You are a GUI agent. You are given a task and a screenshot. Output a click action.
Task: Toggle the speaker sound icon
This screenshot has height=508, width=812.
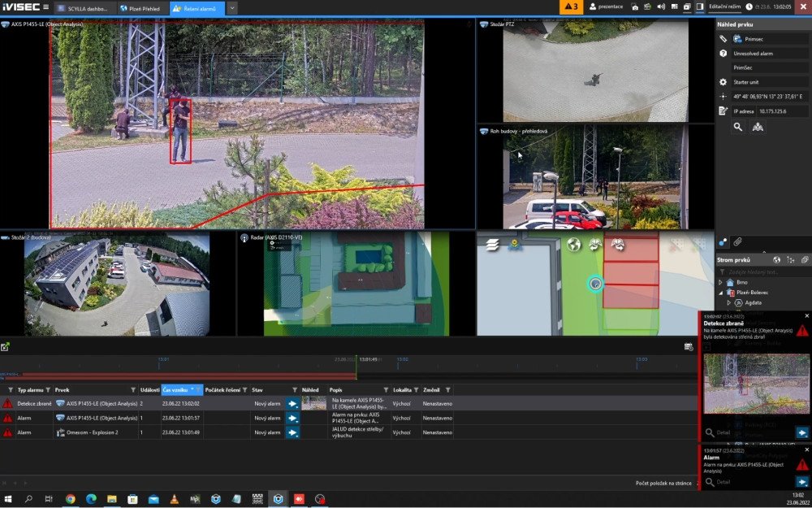661,7
